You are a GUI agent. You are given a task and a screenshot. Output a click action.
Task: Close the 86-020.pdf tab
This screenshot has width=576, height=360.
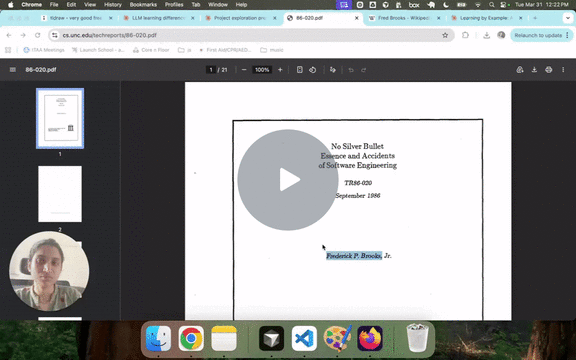356,18
